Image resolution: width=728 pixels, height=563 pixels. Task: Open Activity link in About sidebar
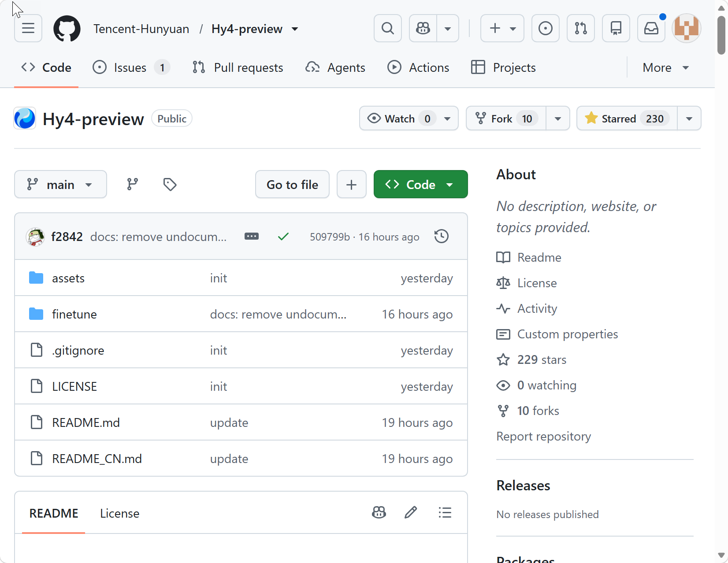click(x=527, y=309)
